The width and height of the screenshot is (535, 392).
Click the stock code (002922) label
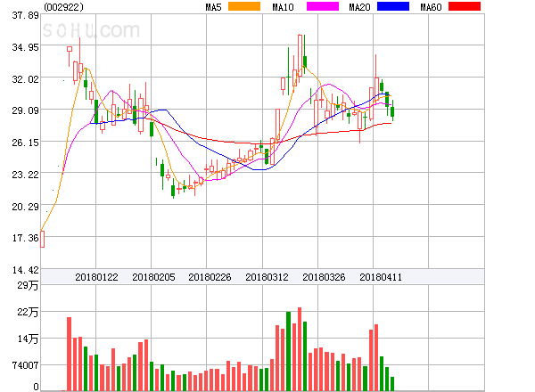(64, 7)
